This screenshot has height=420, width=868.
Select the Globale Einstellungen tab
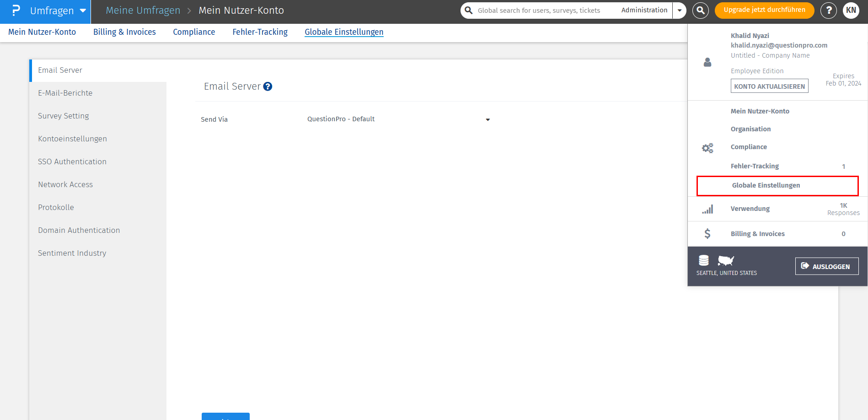pos(344,32)
